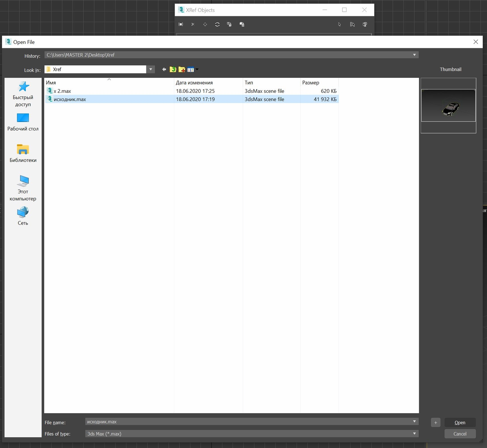Image resolution: width=487 pixels, height=448 pixels.
Task: Open Библиотеки location
Action: pos(23,153)
